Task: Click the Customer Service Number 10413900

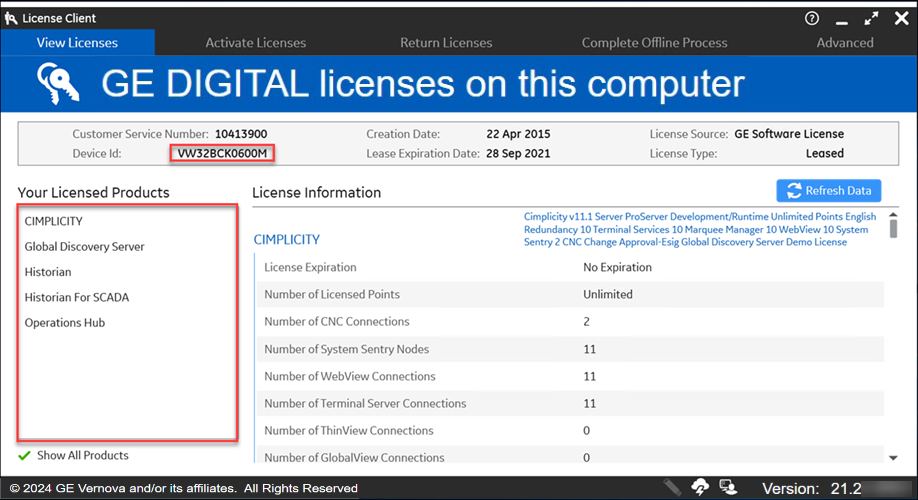Action: (x=241, y=134)
